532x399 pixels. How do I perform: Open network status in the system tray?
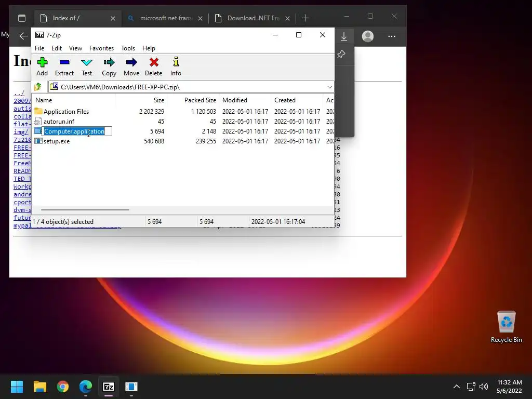coord(471,387)
